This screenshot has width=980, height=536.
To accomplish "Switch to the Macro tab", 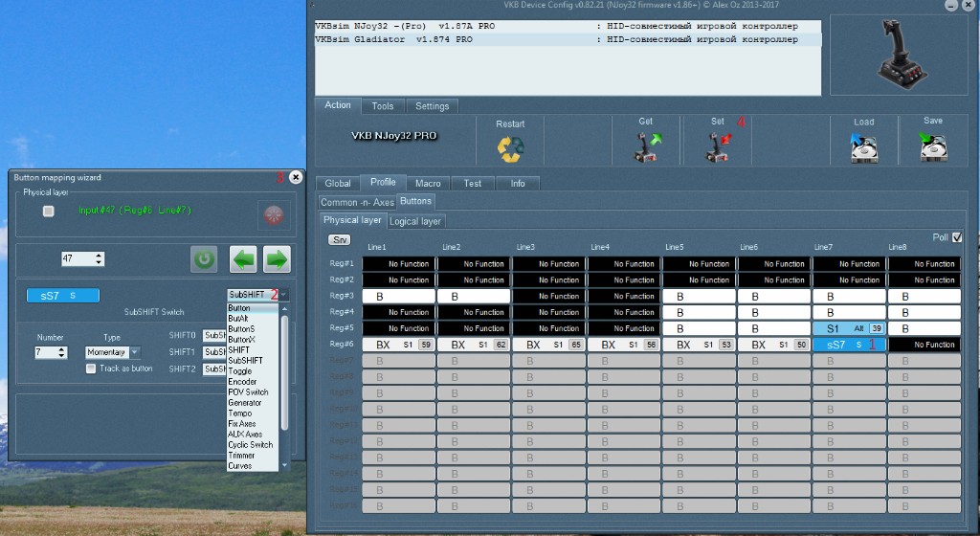I will click(x=428, y=183).
